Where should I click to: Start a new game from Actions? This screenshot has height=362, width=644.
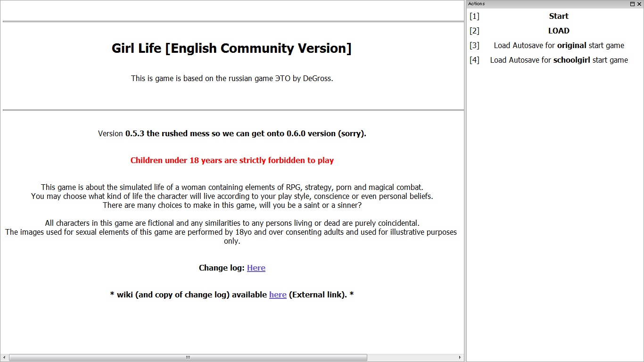[559, 16]
